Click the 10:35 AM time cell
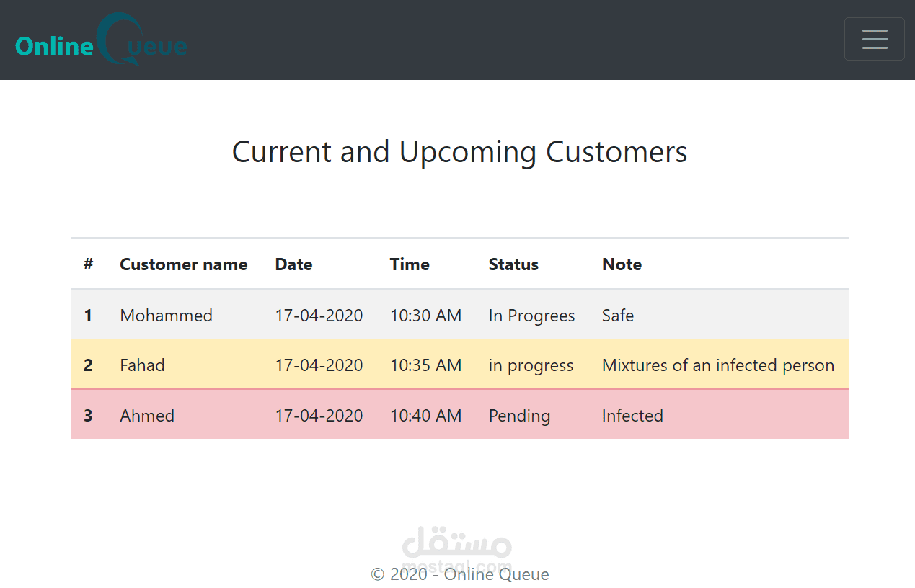 click(x=425, y=365)
